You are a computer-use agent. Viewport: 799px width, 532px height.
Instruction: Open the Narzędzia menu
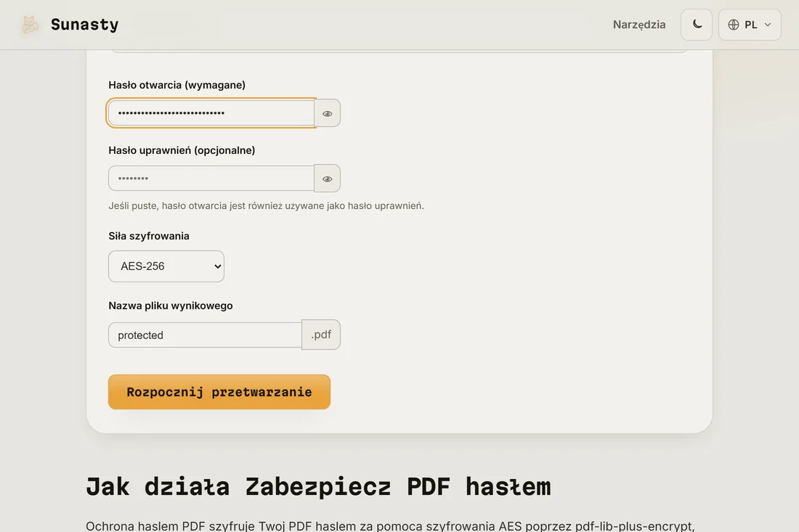coord(639,25)
